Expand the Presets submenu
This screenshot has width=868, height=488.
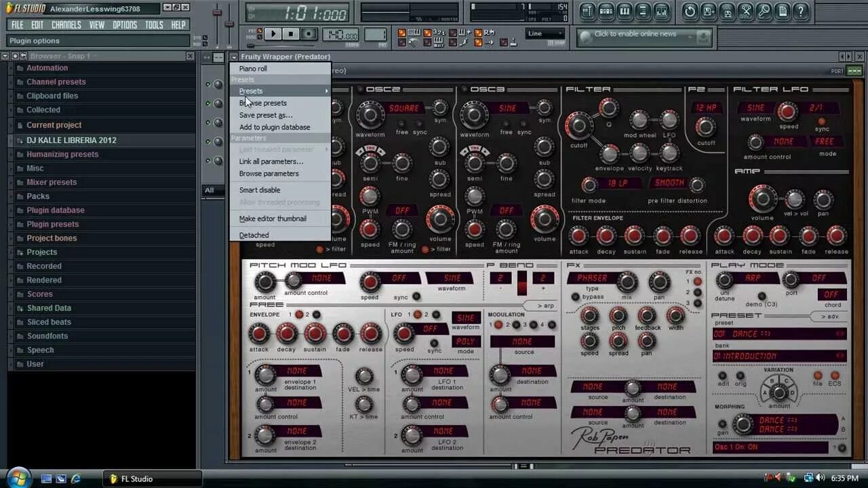tap(280, 91)
